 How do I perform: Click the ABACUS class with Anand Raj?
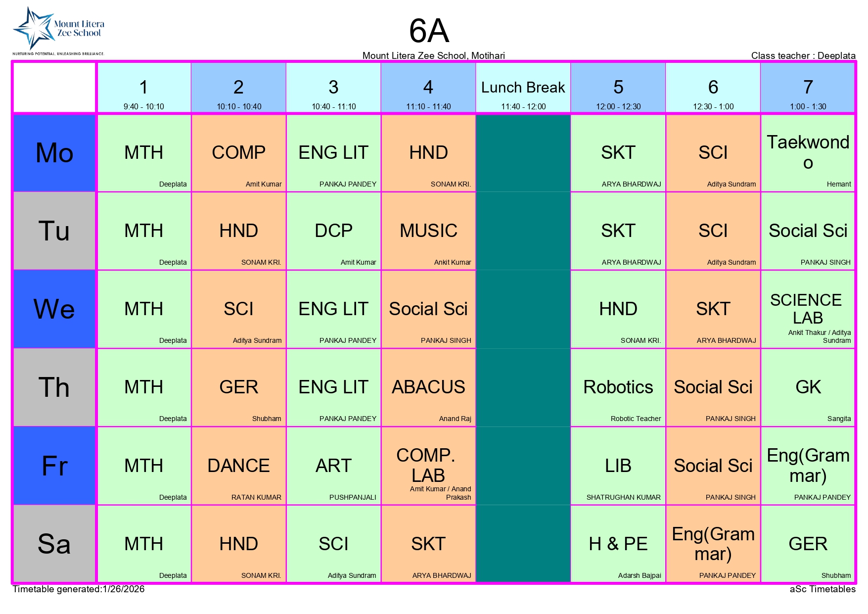[428, 387]
